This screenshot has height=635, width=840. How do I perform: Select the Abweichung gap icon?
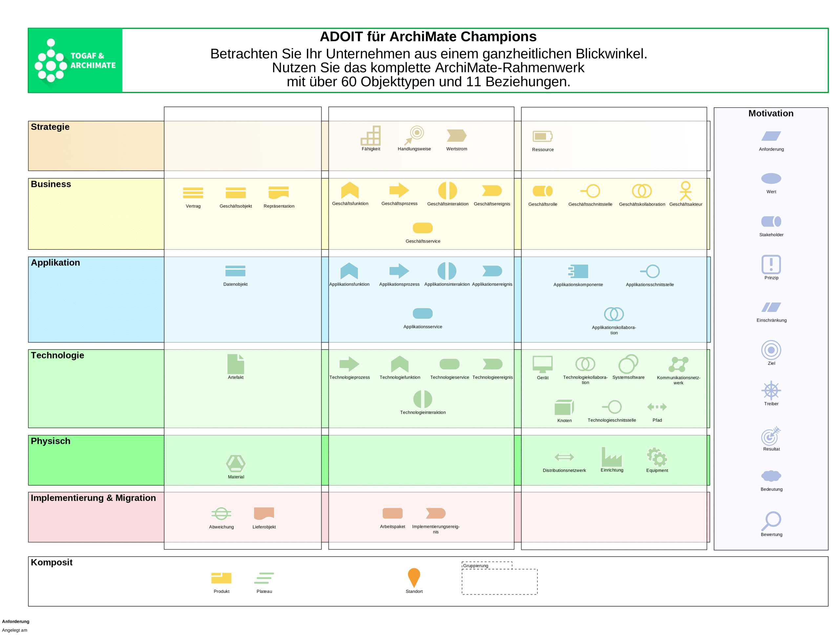(221, 514)
